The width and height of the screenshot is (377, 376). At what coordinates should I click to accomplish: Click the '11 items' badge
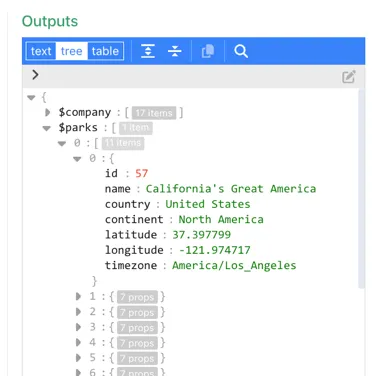click(123, 143)
